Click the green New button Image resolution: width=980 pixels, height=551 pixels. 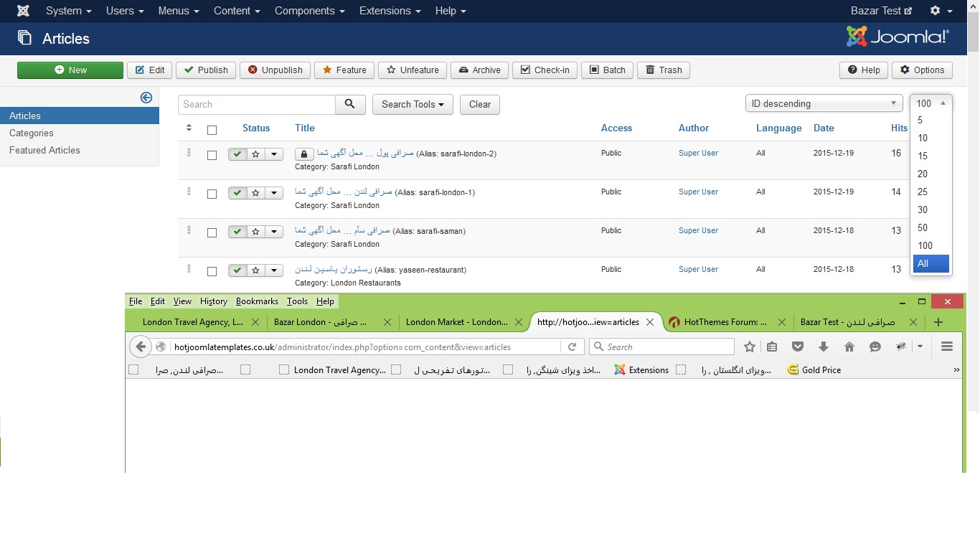click(70, 70)
